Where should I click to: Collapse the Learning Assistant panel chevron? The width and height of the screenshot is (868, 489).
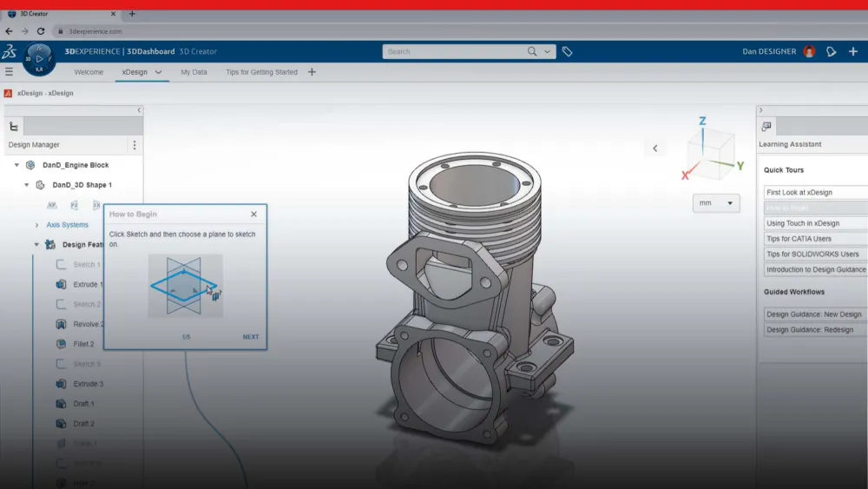pyautogui.click(x=761, y=110)
